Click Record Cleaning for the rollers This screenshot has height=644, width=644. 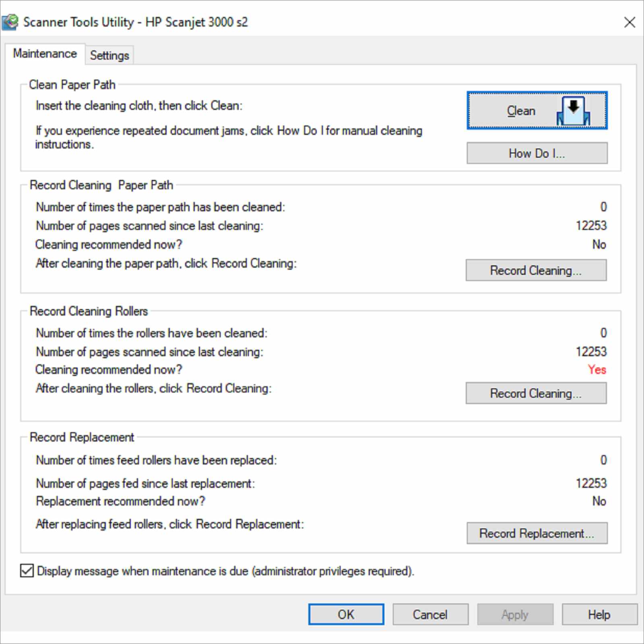pyautogui.click(x=536, y=393)
